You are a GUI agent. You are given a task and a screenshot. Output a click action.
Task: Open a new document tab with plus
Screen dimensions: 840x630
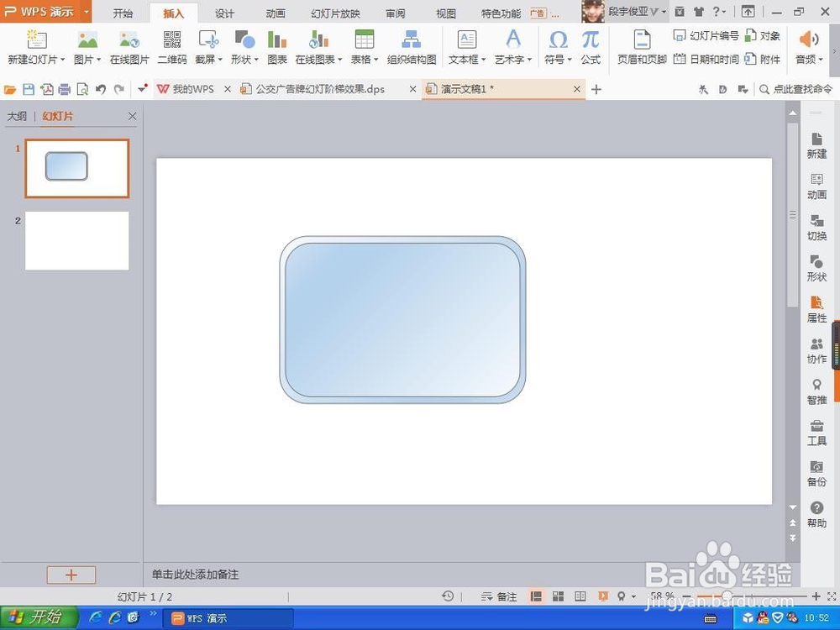pyautogui.click(x=596, y=90)
